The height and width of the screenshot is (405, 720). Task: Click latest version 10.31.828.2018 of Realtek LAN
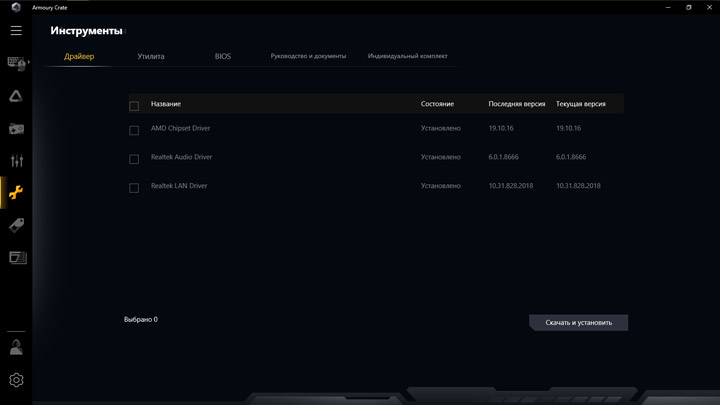coord(511,186)
